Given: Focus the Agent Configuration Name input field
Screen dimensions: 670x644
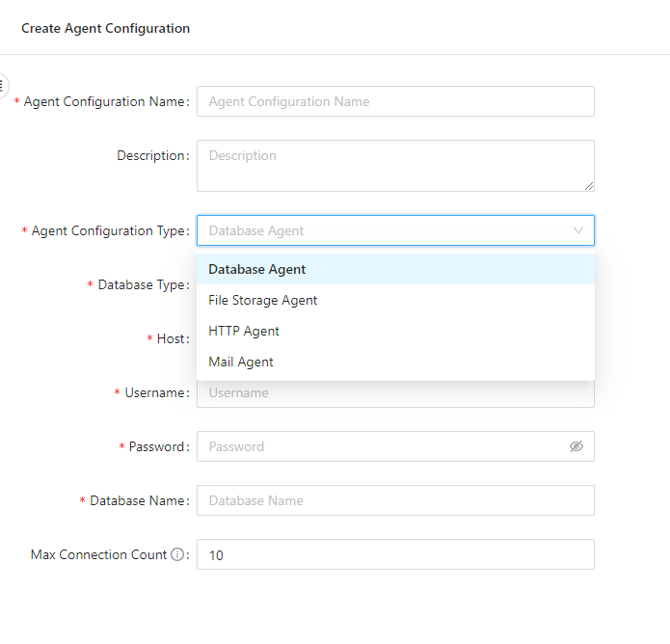Looking at the screenshot, I should 395,101.
